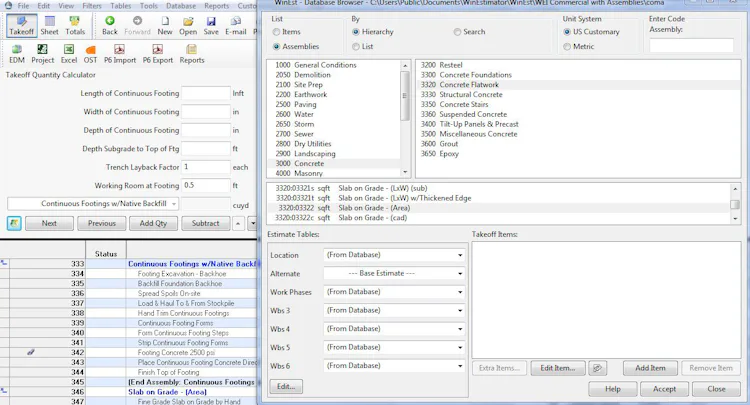
Task: Click up arrow button beside Subtract
Action: (239, 223)
